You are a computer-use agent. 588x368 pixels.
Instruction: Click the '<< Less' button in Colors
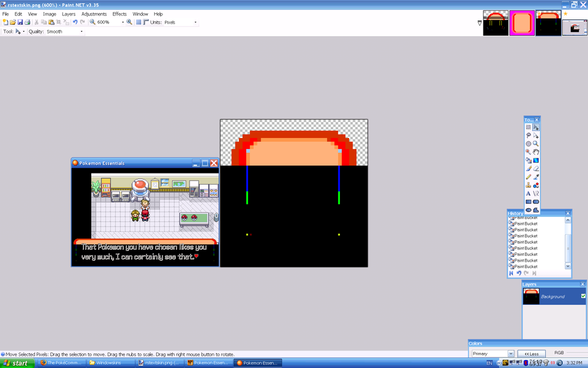click(531, 354)
